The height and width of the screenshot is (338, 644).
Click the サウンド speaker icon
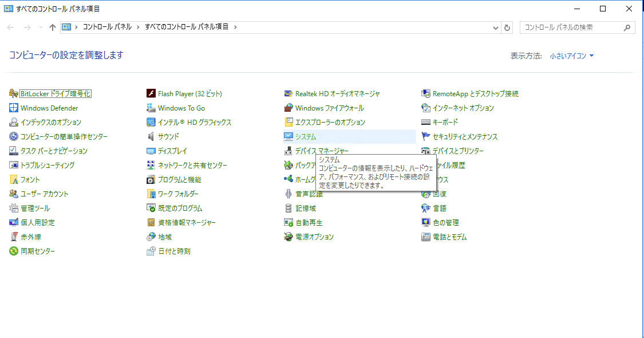click(x=151, y=136)
